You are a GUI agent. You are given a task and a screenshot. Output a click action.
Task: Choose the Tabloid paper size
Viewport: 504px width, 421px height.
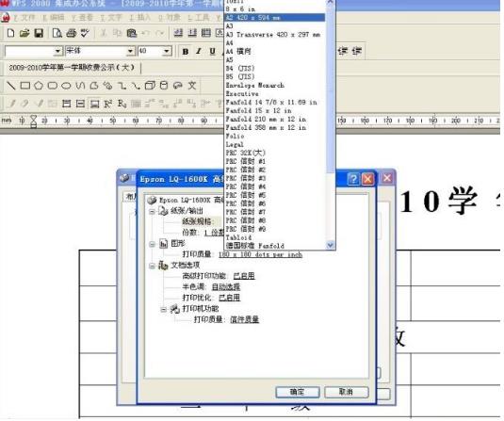click(x=238, y=237)
